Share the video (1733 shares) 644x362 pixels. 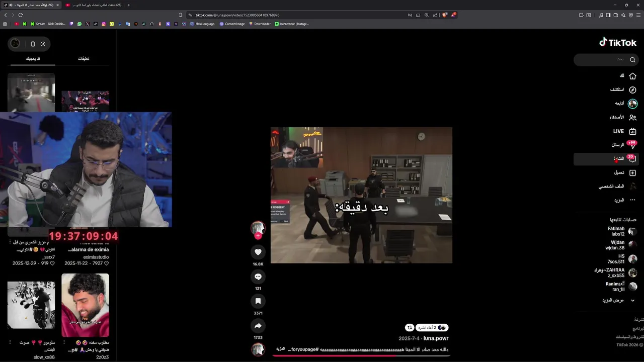[x=258, y=325]
